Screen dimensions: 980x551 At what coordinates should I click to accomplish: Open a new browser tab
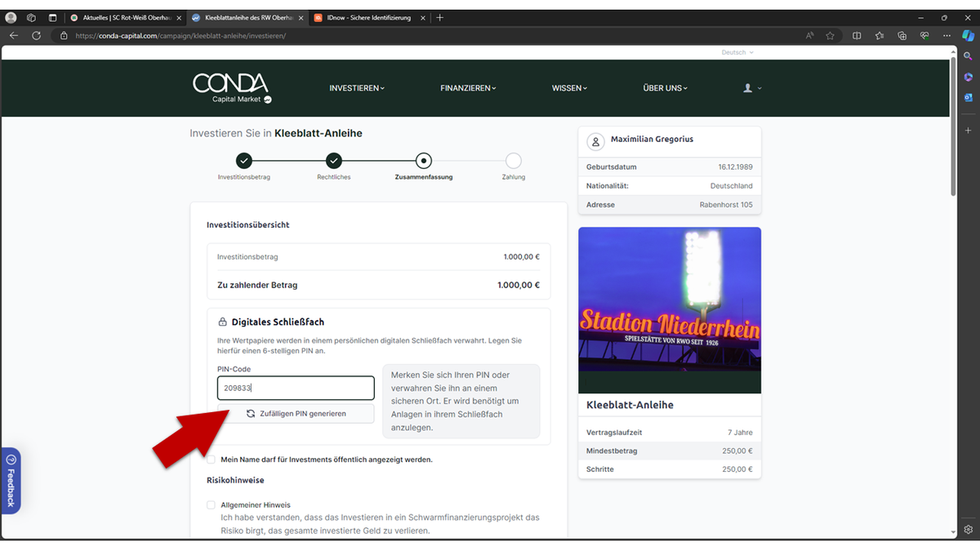pos(440,17)
